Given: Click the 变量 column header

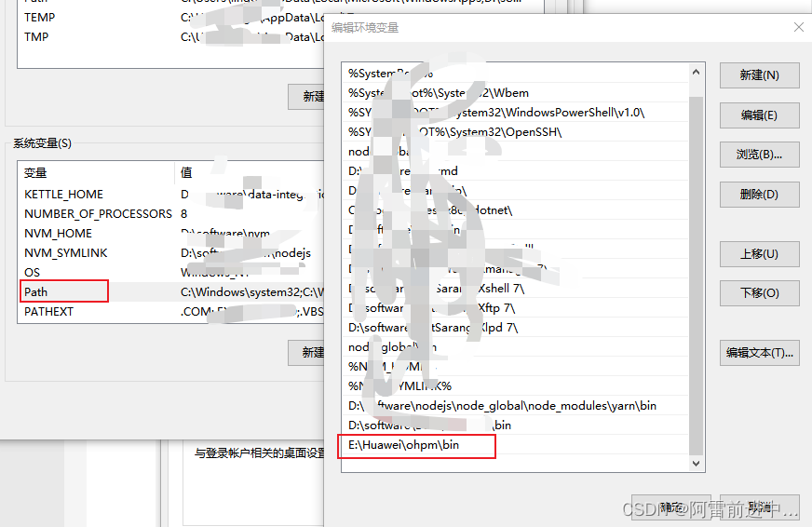Looking at the screenshot, I should pos(97,173).
